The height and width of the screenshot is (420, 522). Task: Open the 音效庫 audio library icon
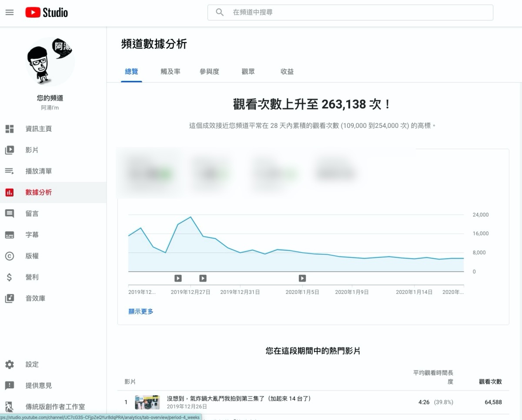[10, 299]
